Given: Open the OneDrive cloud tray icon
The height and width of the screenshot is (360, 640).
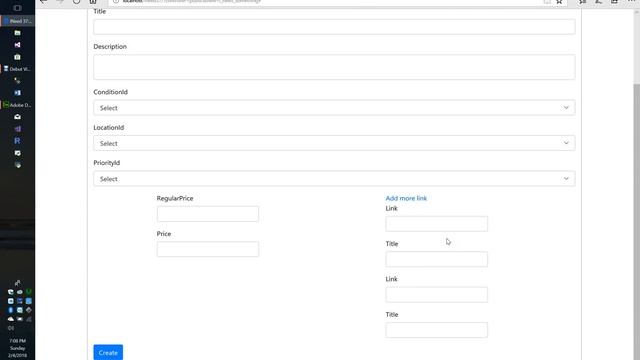Looking at the screenshot, I should pyautogui.click(x=11, y=319).
